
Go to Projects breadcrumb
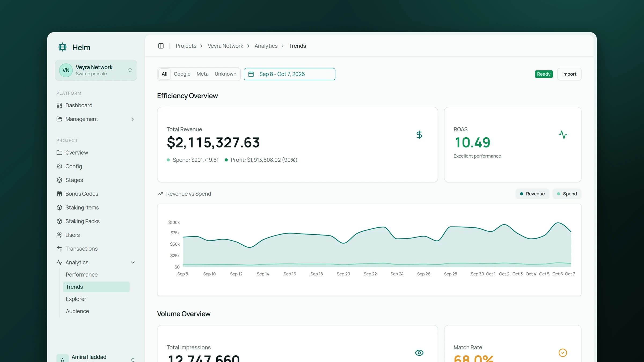[x=186, y=46]
